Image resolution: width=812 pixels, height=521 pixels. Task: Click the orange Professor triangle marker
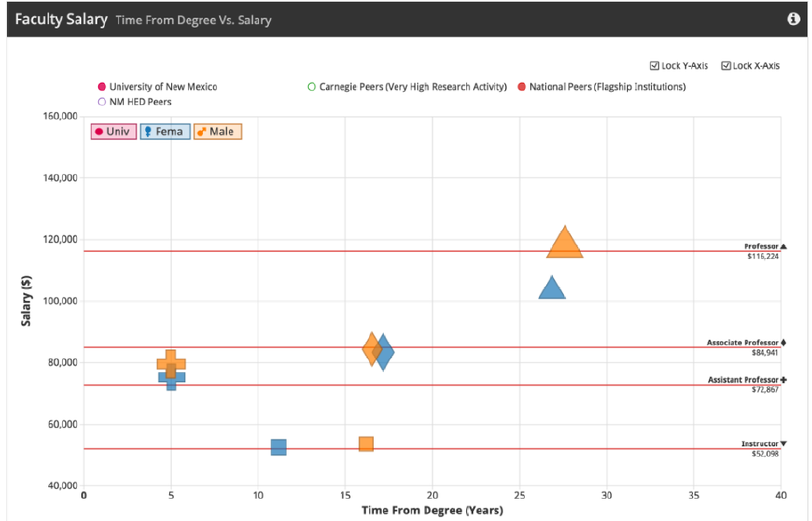(x=565, y=246)
